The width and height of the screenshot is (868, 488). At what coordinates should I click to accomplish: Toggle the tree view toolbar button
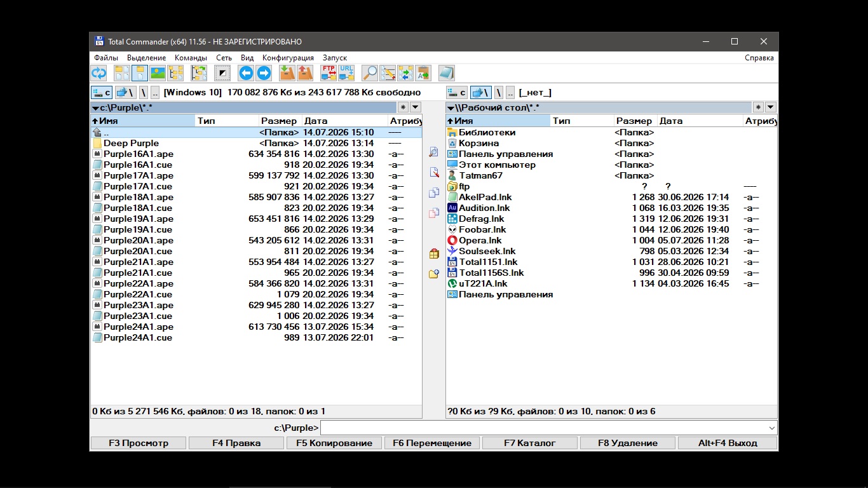click(x=175, y=73)
